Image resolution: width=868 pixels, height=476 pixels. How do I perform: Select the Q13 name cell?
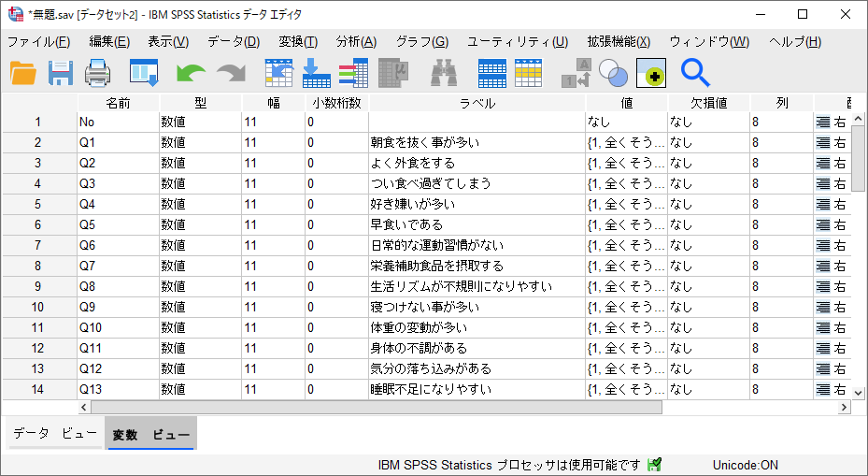coord(118,390)
